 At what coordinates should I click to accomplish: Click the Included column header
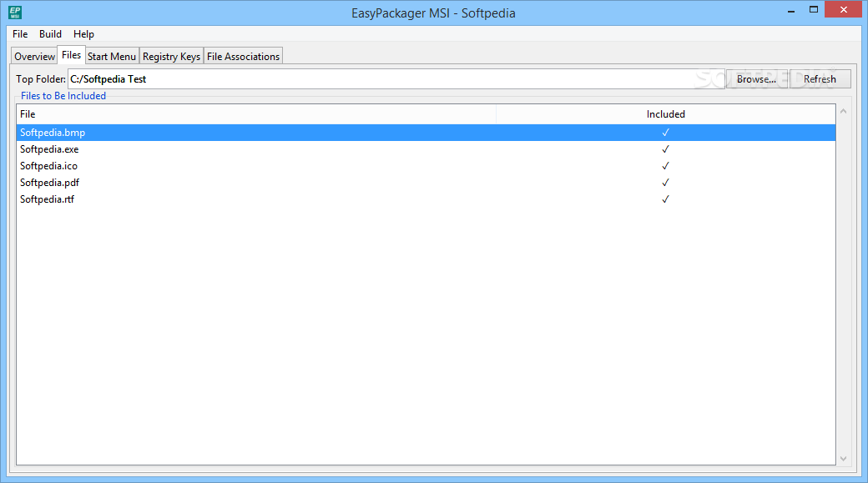click(666, 114)
